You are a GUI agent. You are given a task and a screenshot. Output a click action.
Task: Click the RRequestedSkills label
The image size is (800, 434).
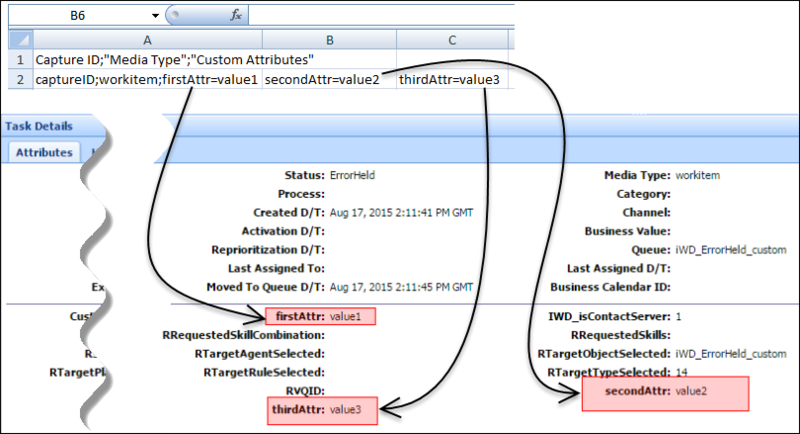click(x=621, y=335)
